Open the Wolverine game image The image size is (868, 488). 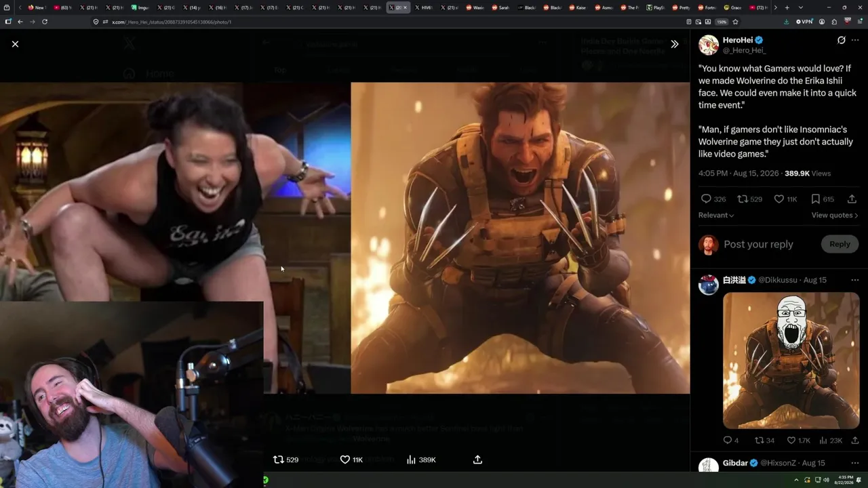(520, 238)
